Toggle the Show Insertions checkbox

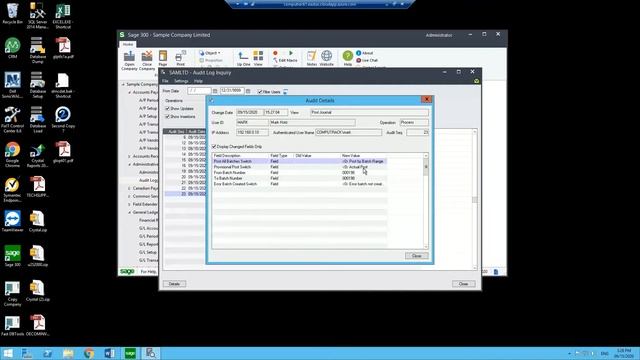(167, 117)
